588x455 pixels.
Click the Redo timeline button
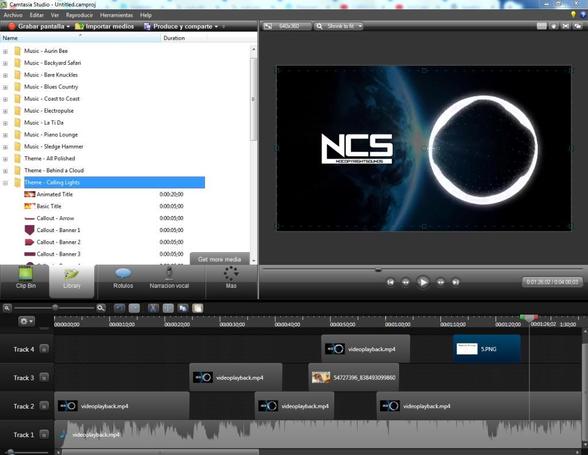[134, 308]
